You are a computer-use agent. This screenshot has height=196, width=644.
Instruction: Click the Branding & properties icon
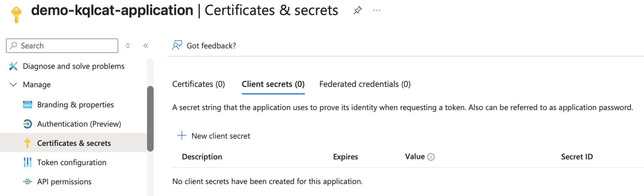tap(28, 105)
